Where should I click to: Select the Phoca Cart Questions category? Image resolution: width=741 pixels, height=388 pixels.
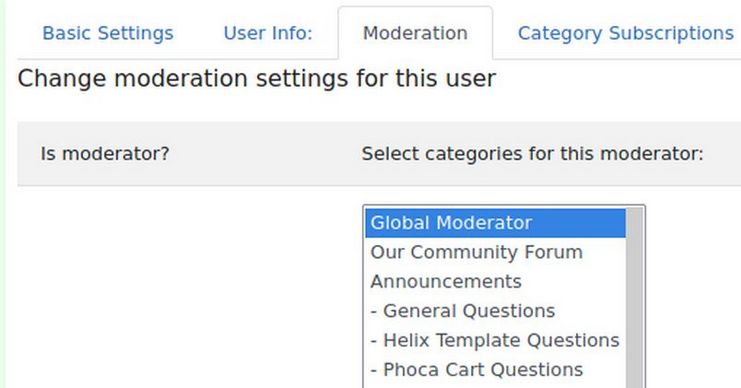[495, 369]
